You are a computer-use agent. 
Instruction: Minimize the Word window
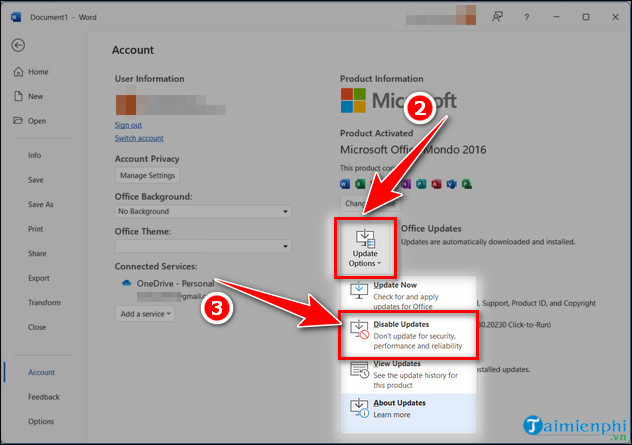[x=556, y=17]
